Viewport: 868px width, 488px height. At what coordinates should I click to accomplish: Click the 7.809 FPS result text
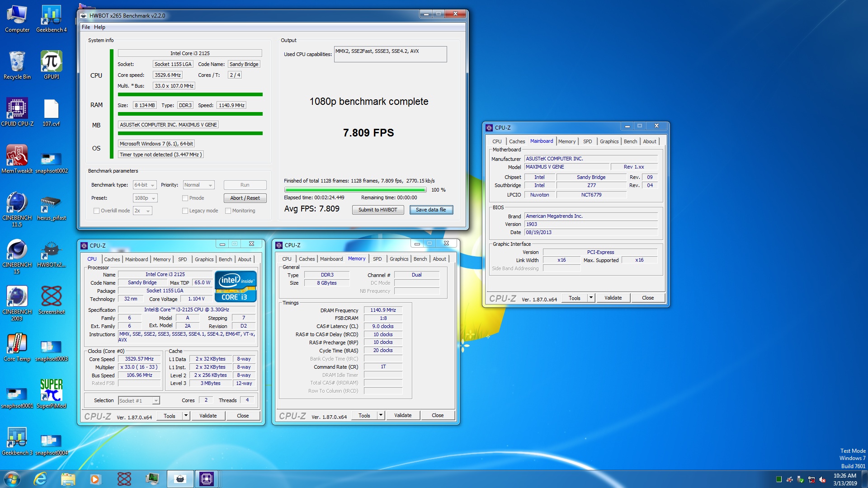[x=368, y=133]
